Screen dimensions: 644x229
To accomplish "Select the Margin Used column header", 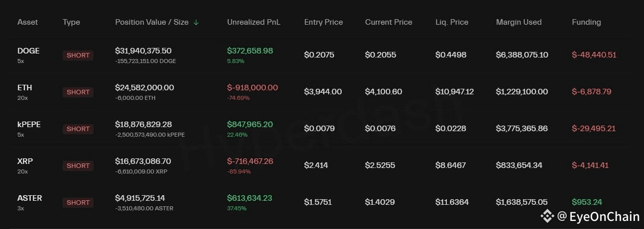I will point(519,22).
